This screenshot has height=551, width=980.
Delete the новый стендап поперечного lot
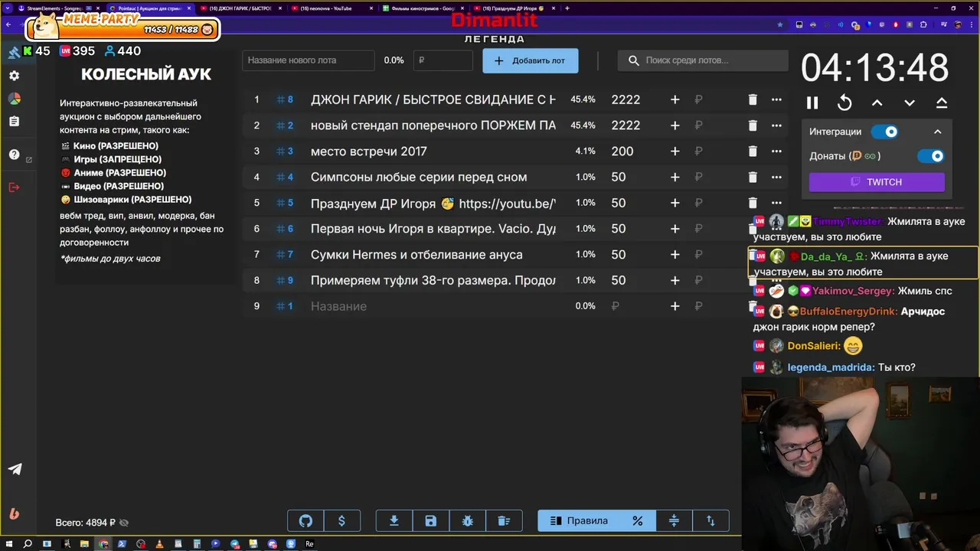752,126
